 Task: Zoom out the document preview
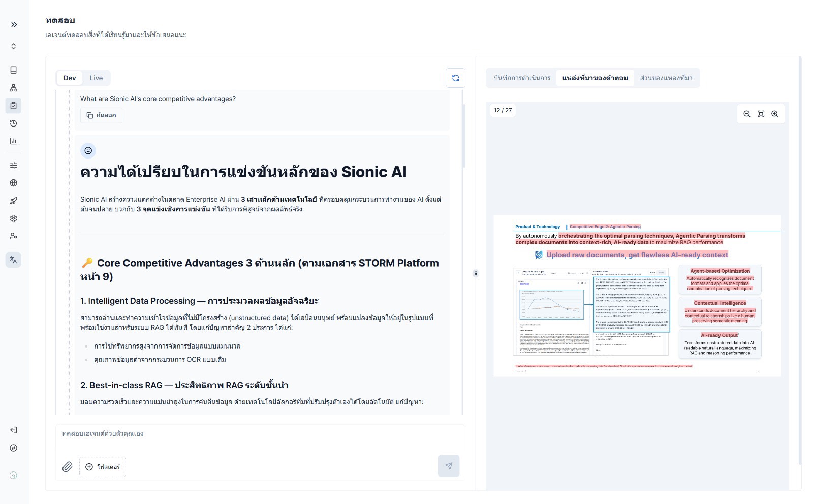(747, 114)
